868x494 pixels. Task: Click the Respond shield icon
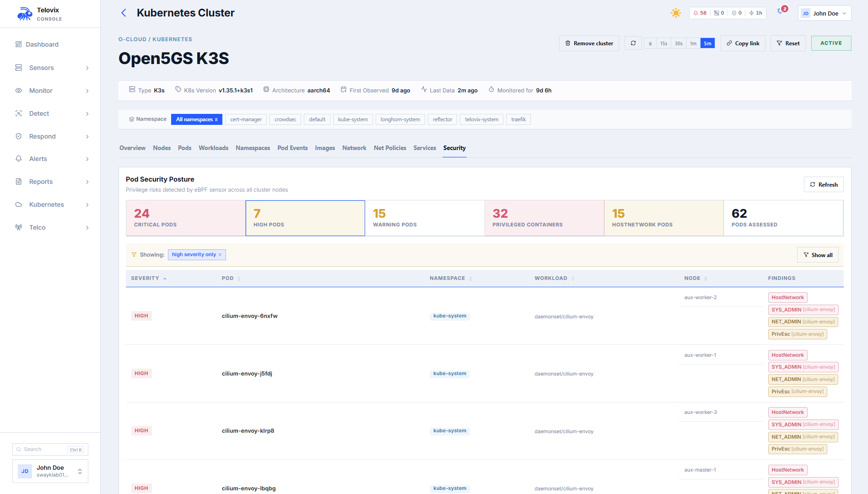pyautogui.click(x=19, y=136)
